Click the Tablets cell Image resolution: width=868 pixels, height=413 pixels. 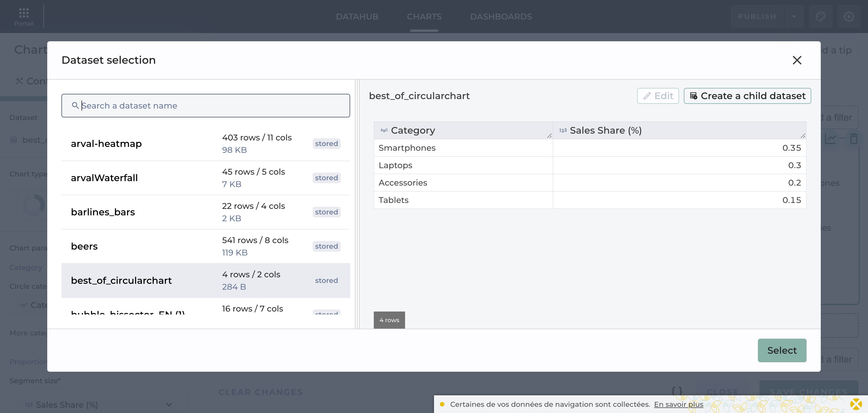tap(463, 200)
